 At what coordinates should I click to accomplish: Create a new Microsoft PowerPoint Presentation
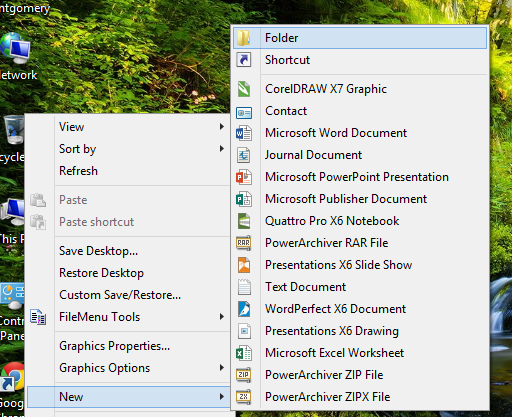360,177
